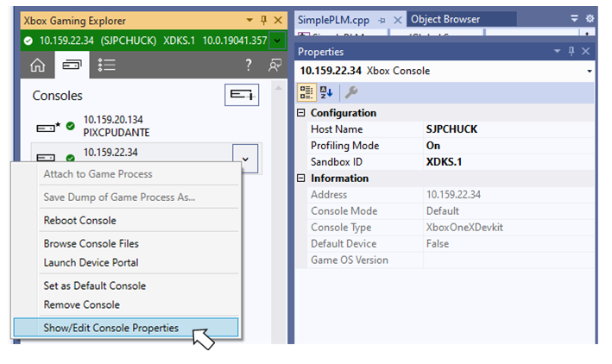Pin the Xbox Gaming Explorer panel
The width and height of the screenshot is (612, 364).
(264, 20)
